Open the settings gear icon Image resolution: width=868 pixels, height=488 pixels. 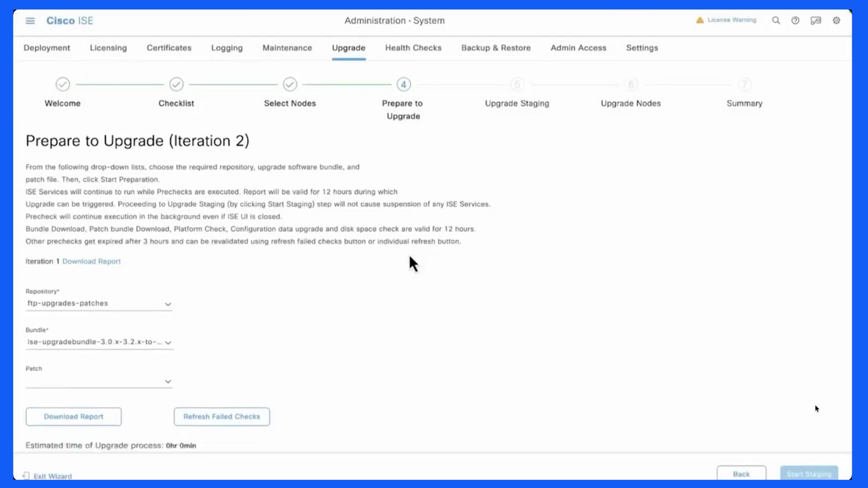(836, 20)
